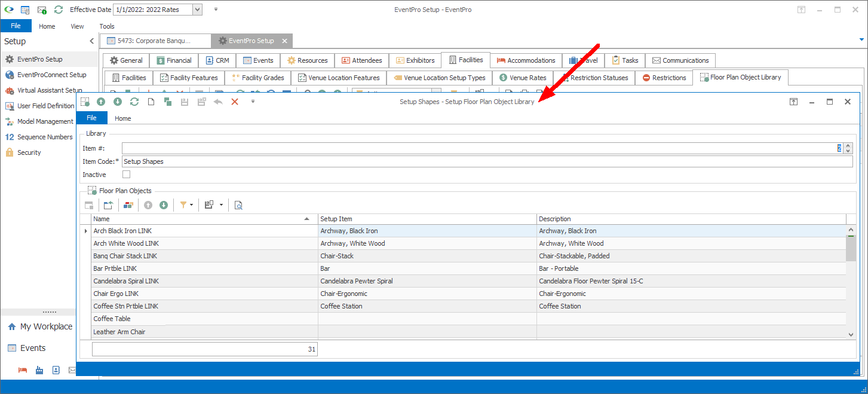Viewport: 868px width, 394px height.
Task: Click the Save and Close icon in the dialog toolbar
Action: 201,102
